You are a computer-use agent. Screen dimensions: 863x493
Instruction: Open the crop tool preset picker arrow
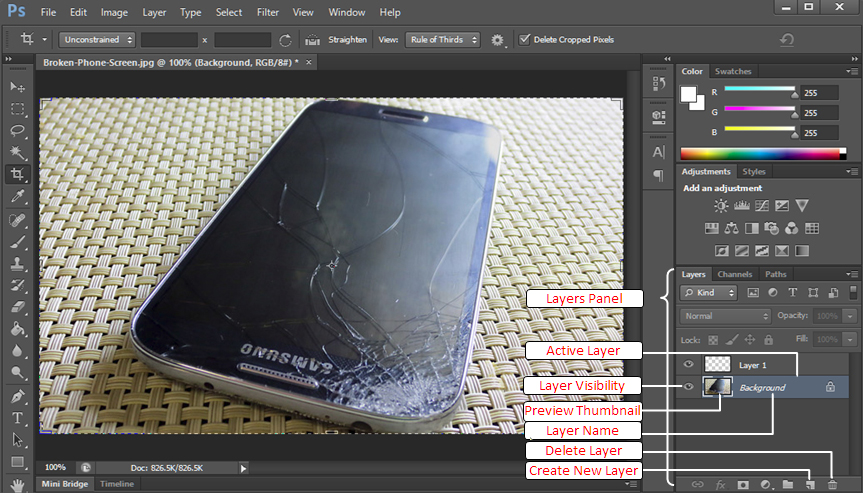coord(45,40)
